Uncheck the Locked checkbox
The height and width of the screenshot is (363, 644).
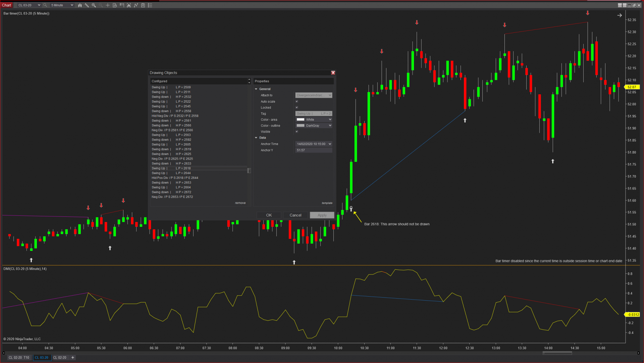point(297,107)
